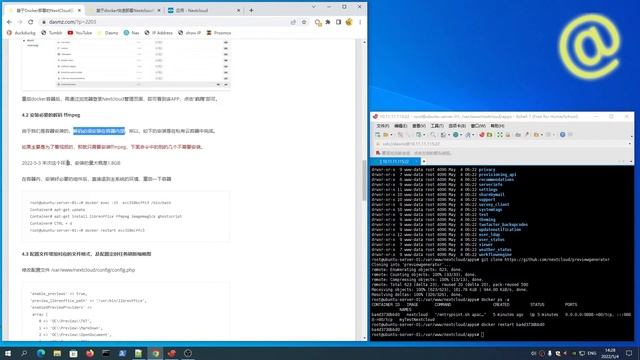
Task: Click the red Xshell icon in the toolbar
Action: coord(482,135)
